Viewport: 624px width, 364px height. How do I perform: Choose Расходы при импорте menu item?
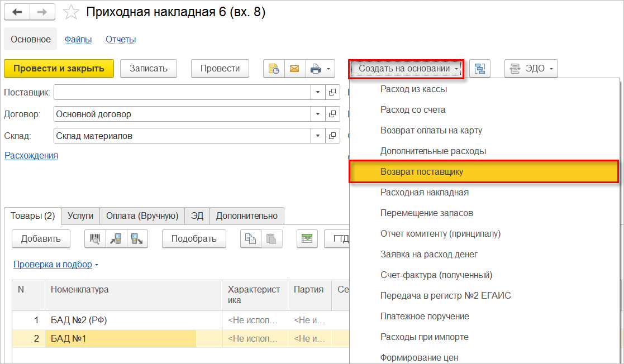tap(484, 337)
